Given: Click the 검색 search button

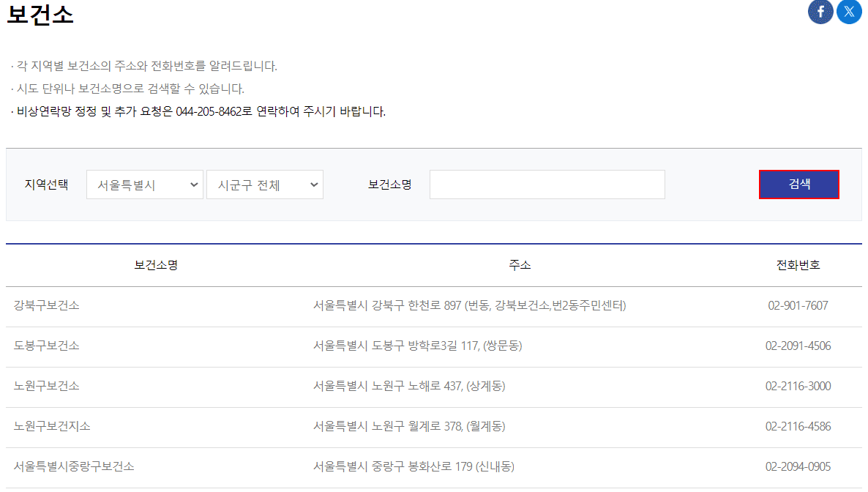Looking at the screenshot, I should point(798,184).
